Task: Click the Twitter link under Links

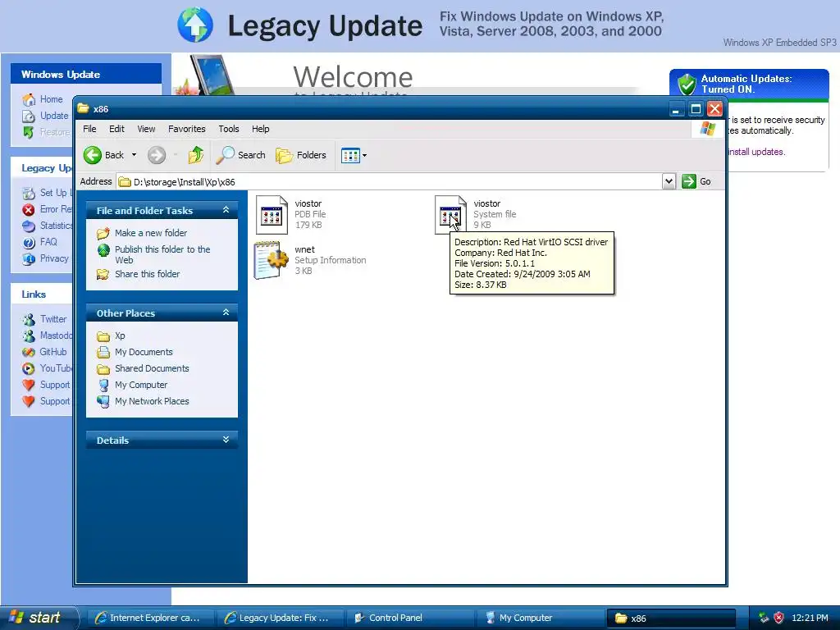Action: click(53, 319)
